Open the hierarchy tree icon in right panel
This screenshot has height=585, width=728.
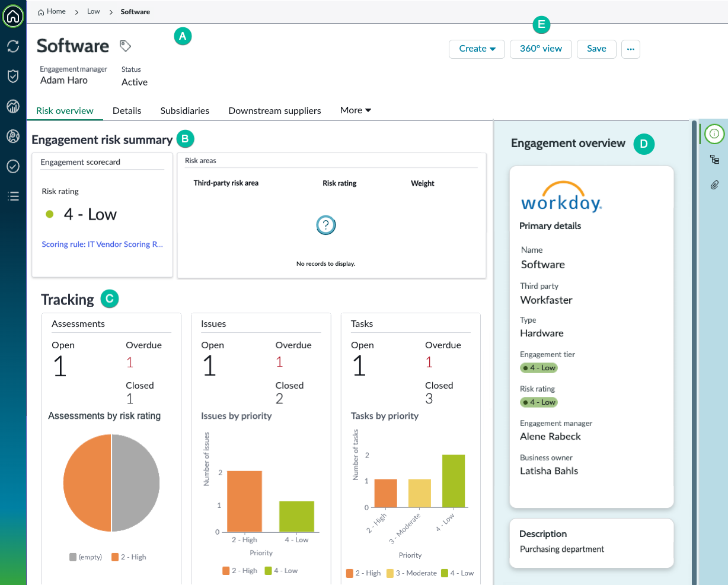(714, 160)
